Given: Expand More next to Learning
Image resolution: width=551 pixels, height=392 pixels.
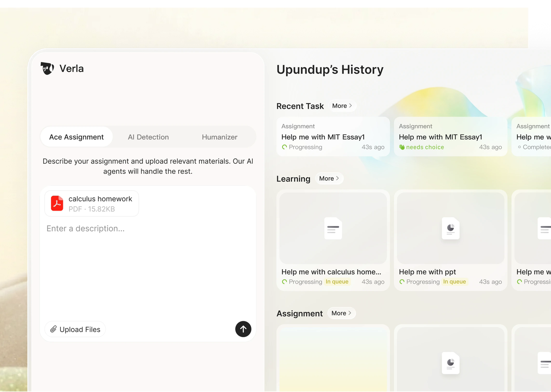Looking at the screenshot, I should (x=329, y=179).
